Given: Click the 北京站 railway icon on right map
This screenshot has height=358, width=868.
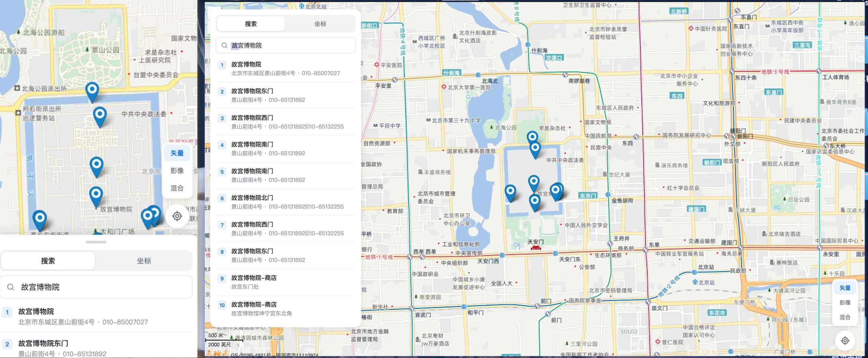Looking at the screenshot, I should click(x=695, y=282).
